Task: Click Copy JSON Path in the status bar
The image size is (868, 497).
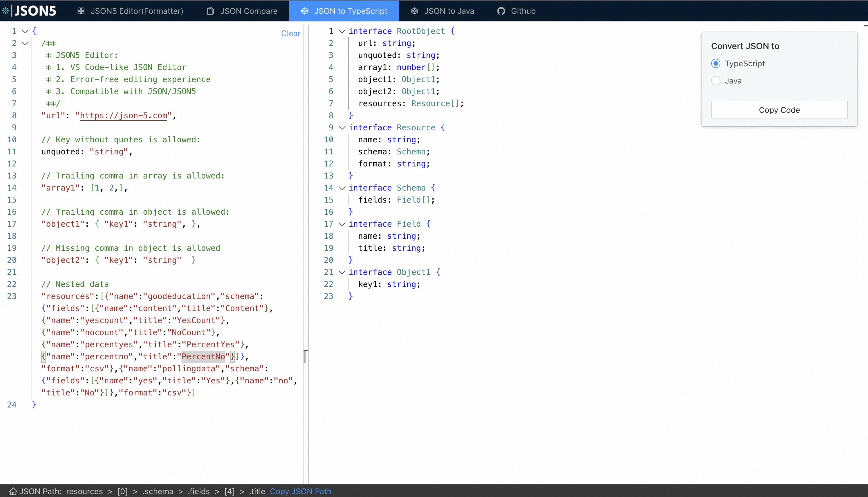Action: (301, 491)
